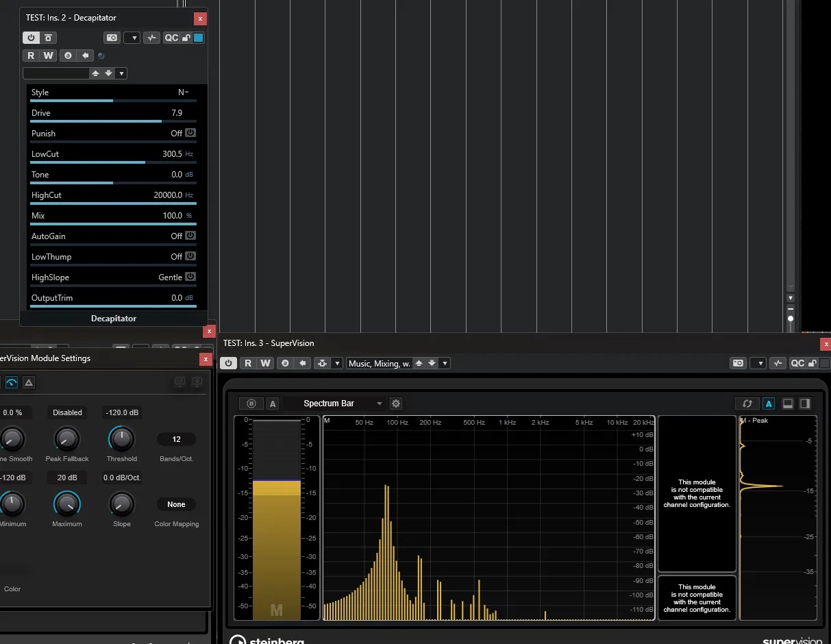
Task: Load previous Decapitator preset up arrow
Action: click(96, 73)
